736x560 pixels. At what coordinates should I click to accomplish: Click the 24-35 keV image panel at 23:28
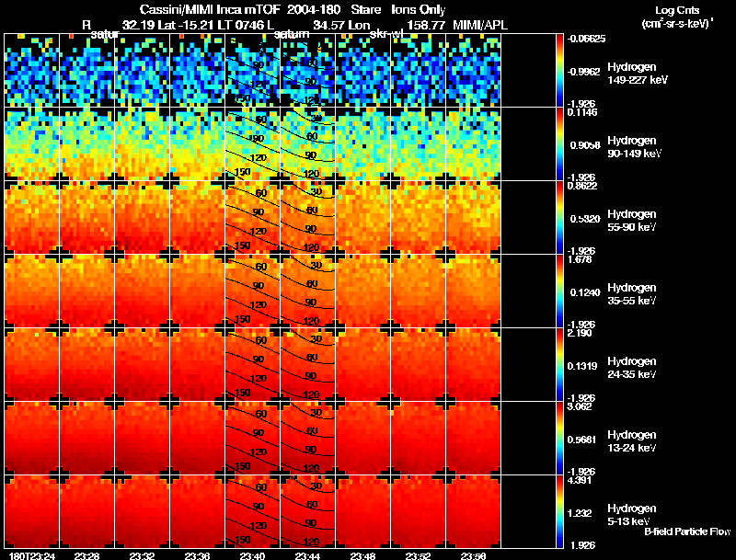click(x=86, y=365)
